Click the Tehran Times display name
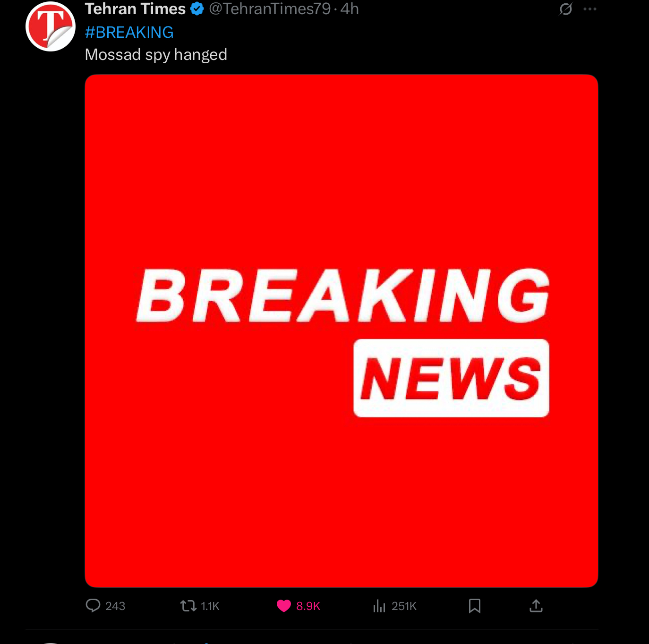The width and height of the screenshot is (649, 644). (135, 8)
